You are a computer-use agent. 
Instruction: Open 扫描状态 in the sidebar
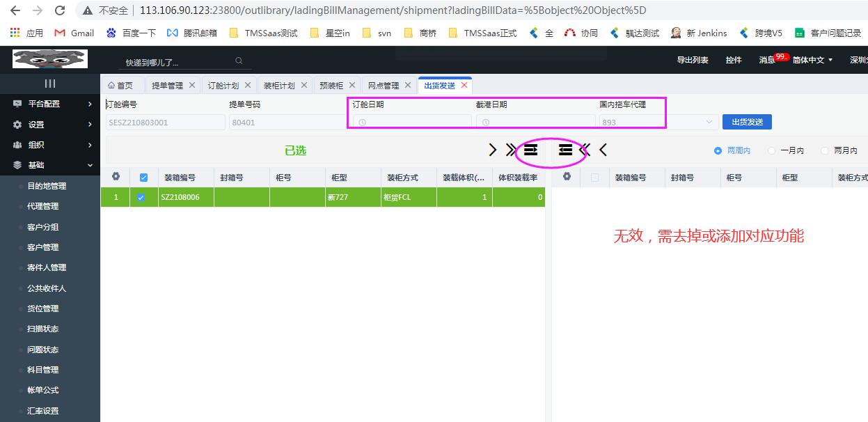[43, 329]
